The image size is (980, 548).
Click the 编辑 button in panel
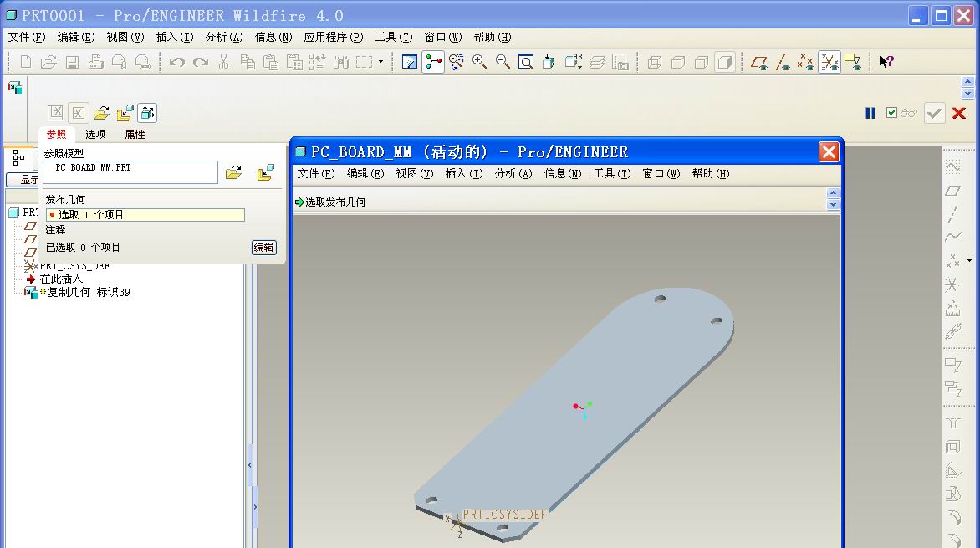pyautogui.click(x=263, y=248)
